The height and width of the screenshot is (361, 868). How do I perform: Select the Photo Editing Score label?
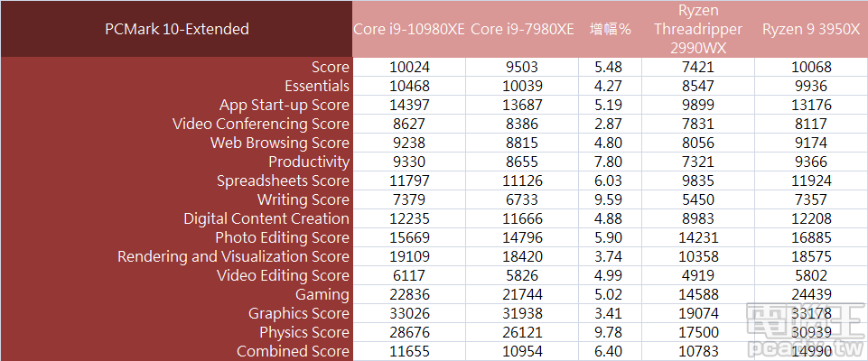[283, 237]
